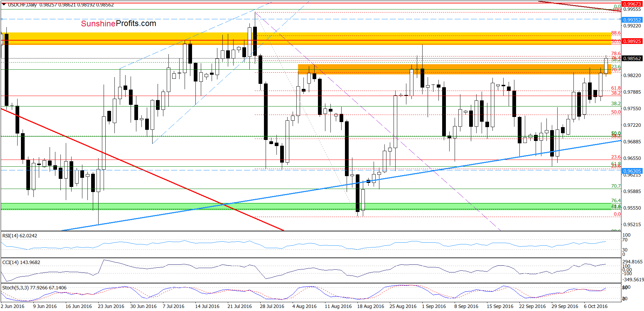Select the 0.98220 price axis label
The image size is (644, 311).
(x=632, y=75)
